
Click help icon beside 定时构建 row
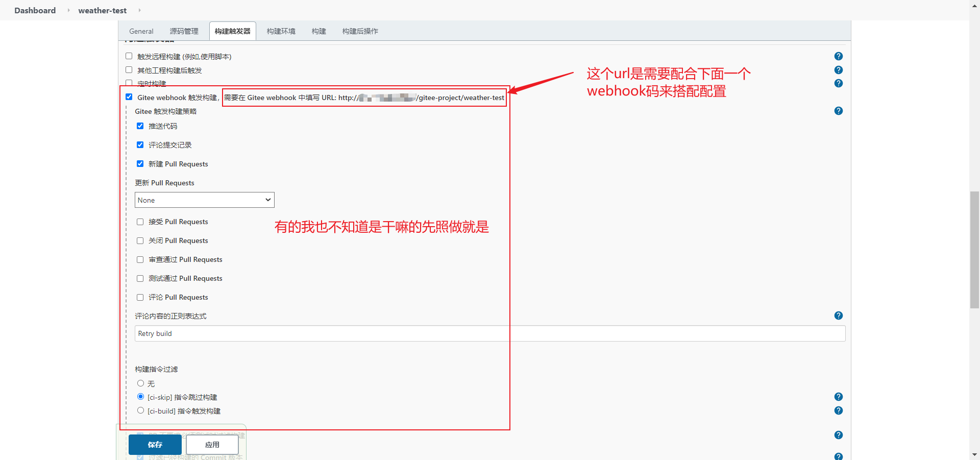pos(838,83)
